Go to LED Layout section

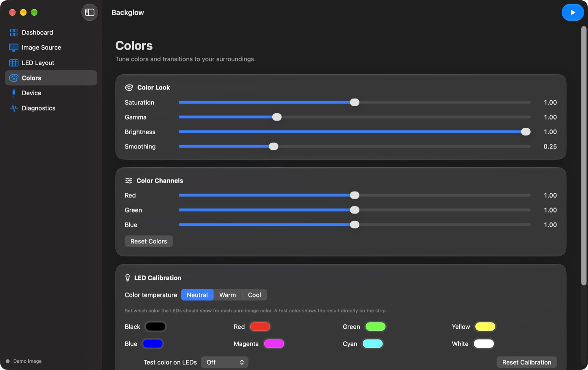pos(51,63)
